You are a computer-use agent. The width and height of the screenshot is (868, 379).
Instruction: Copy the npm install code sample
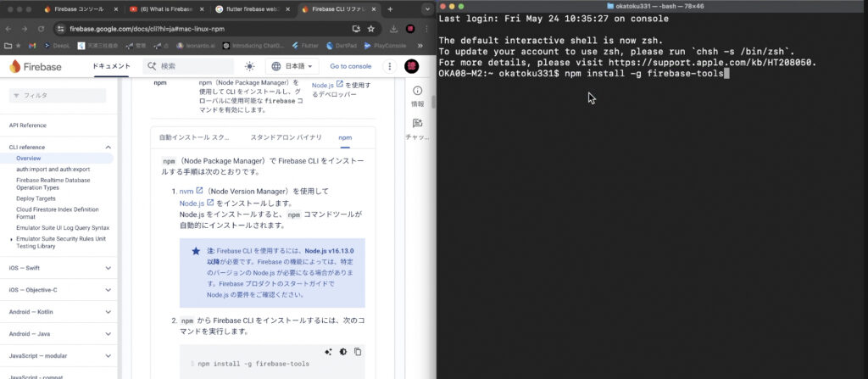(x=358, y=352)
